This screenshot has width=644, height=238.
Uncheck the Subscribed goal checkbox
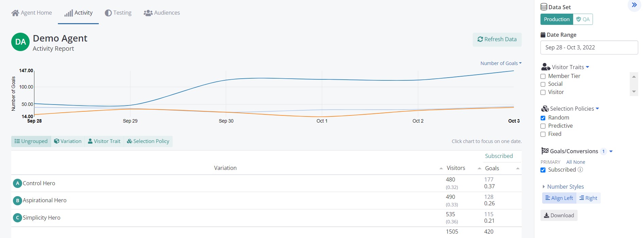[x=543, y=170]
